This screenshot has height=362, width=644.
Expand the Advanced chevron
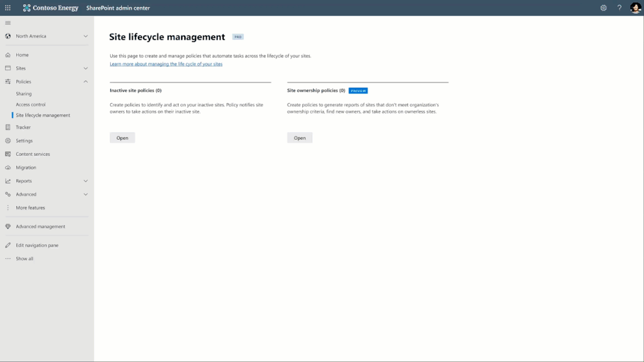point(86,195)
